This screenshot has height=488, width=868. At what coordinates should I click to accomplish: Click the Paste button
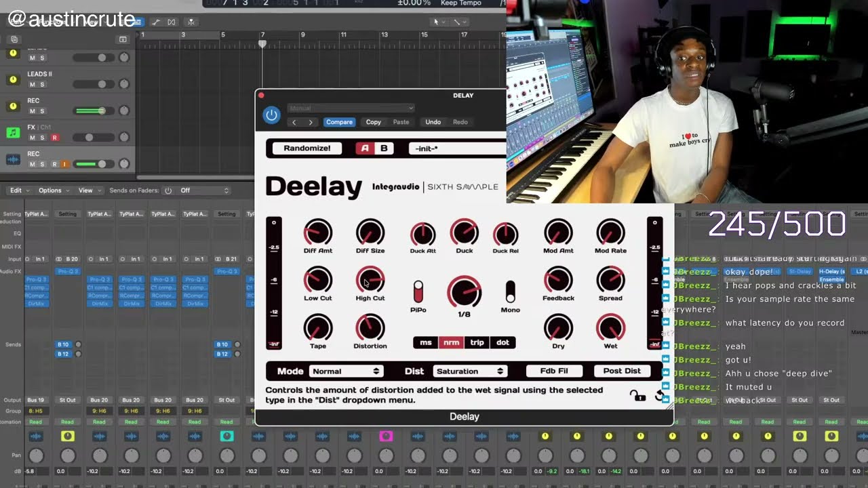(401, 122)
